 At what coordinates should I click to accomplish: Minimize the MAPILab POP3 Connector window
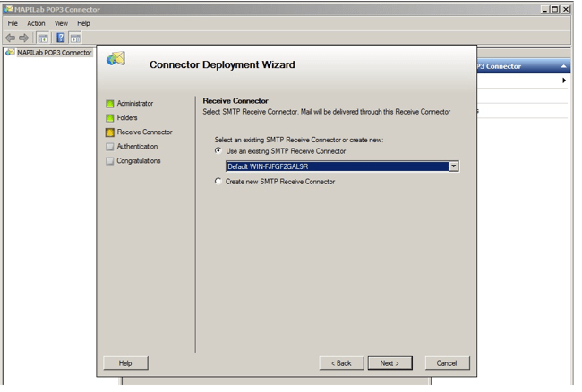point(544,9)
